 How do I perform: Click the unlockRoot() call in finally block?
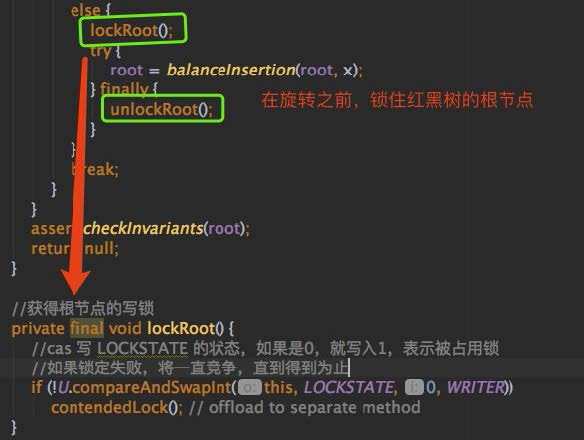coord(162,110)
